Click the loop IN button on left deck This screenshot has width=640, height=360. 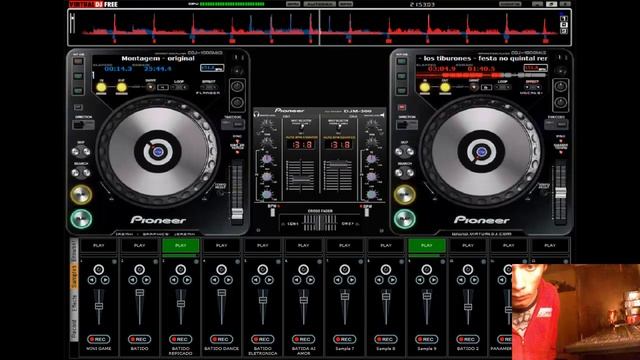101,87
